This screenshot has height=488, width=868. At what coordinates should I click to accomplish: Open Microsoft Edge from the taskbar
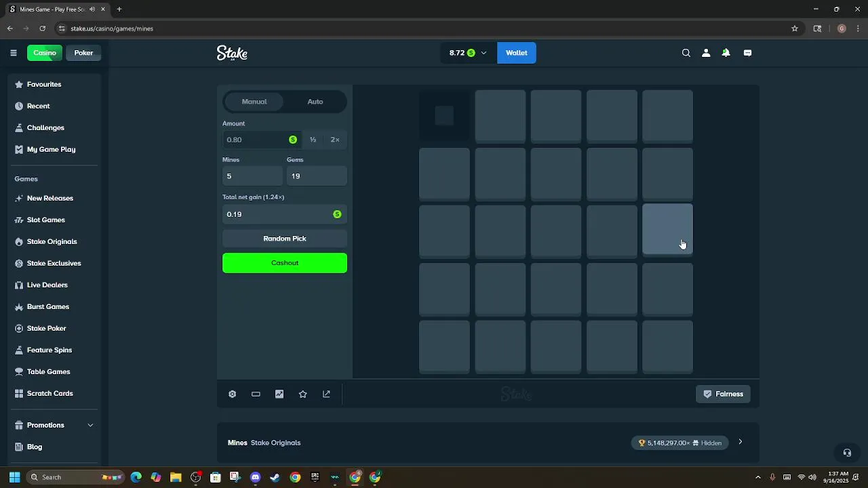(136, 477)
